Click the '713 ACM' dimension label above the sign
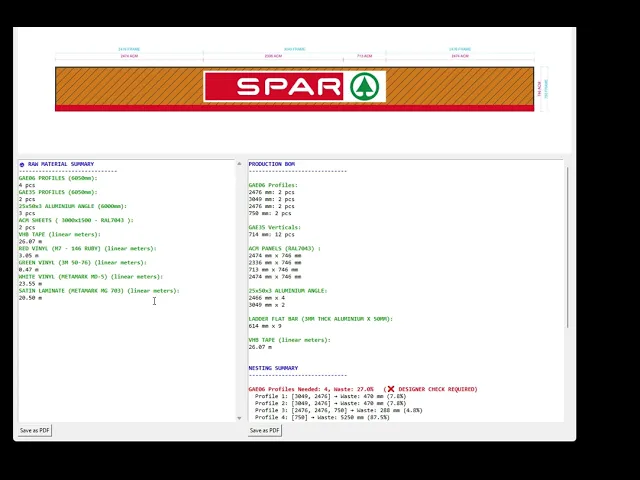Viewport: 640px width, 480px height. (x=364, y=56)
